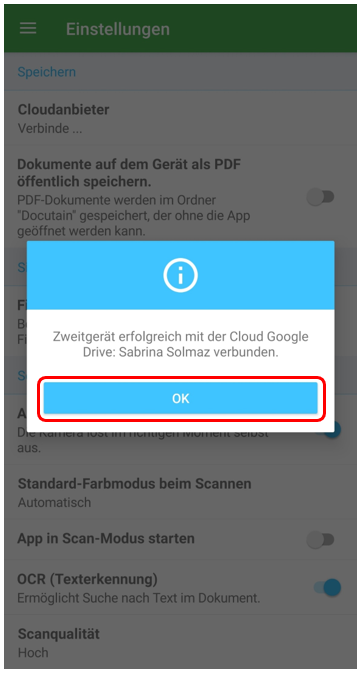Click the Automatisch color mode value

54,502
